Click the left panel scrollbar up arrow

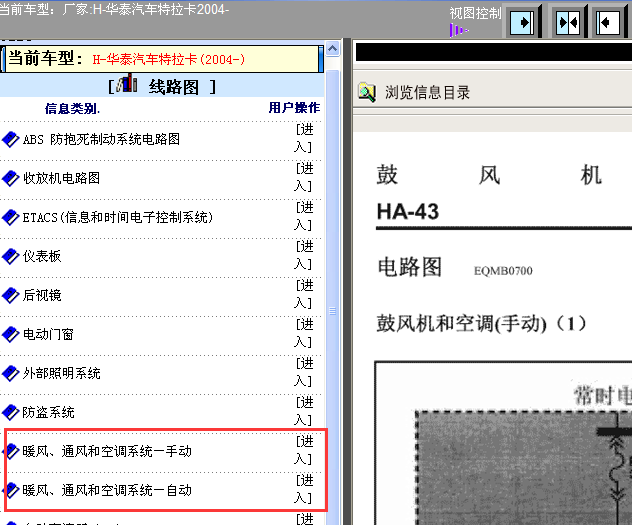(333, 47)
